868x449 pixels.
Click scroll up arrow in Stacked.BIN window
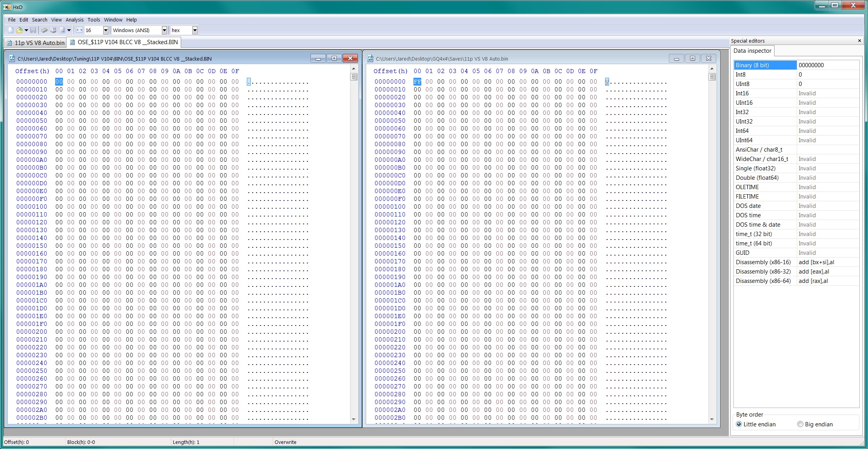[354, 68]
